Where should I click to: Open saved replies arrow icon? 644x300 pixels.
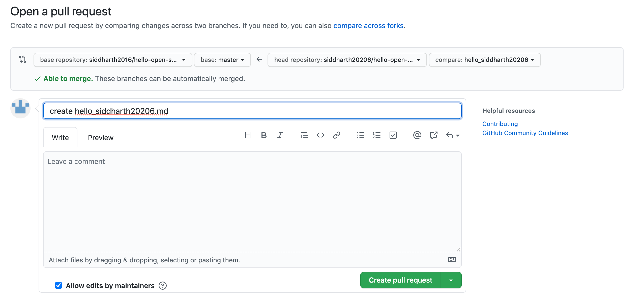(453, 135)
